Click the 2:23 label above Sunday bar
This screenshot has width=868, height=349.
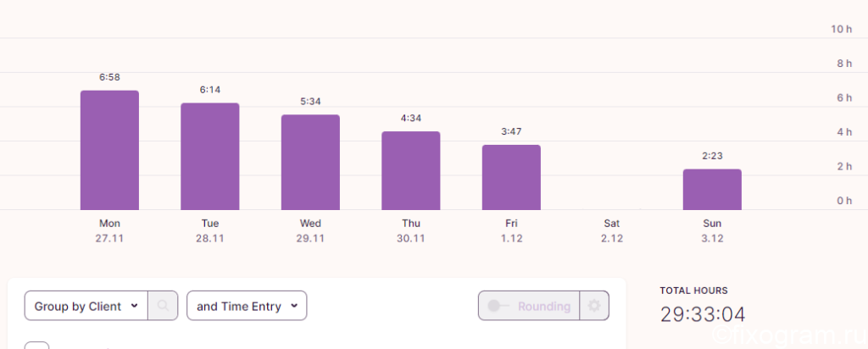pyautogui.click(x=712, y=156)
